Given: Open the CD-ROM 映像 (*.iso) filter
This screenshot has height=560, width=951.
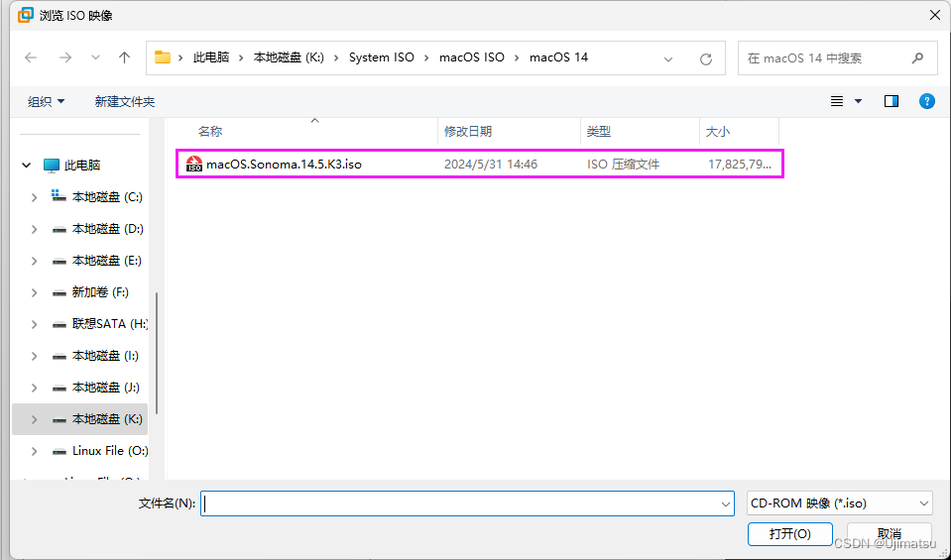Looking at the screenshot, I should click(839, 504).
